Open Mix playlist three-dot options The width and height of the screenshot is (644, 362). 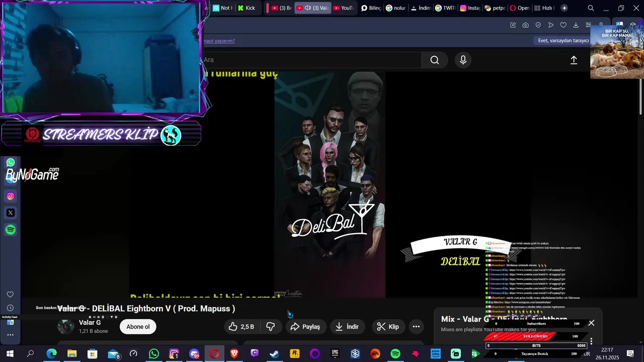(x=591, y=341)
